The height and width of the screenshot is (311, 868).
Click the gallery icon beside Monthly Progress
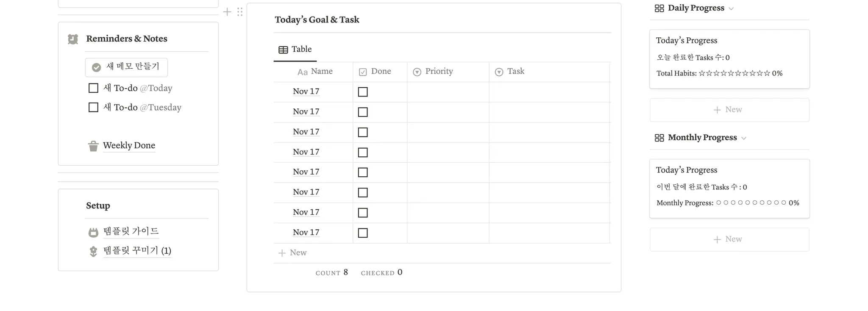[x=659, y=138]
